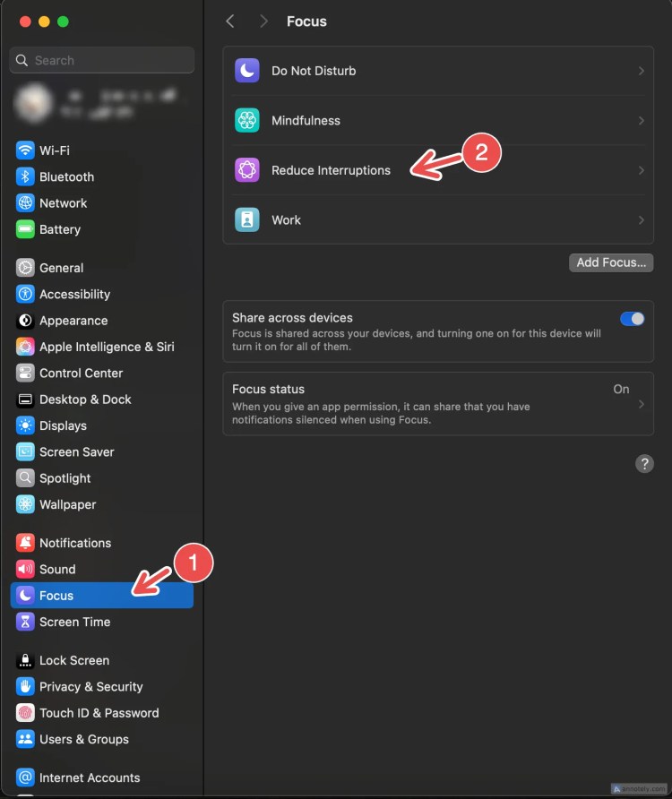The width and height of the screenshot is (672, 799).
Task: Click the Screen Saver icon
Action: tap(25, 452)
